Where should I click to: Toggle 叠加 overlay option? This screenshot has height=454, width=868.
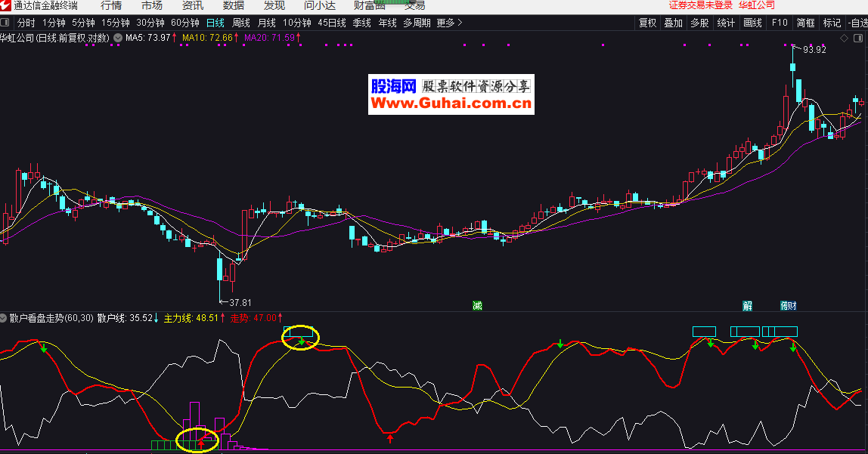673,23
